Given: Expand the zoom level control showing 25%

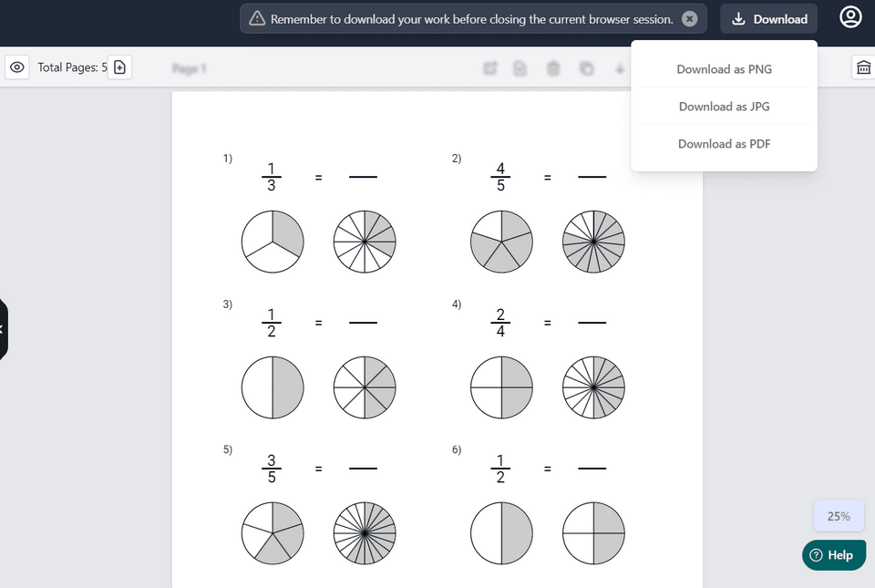Looking at the screenshot, I should (x=838, y=515).
